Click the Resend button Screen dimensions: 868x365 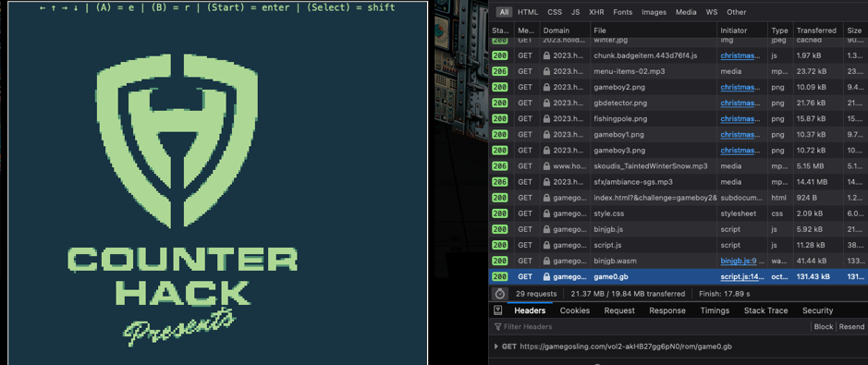point(851,327)
